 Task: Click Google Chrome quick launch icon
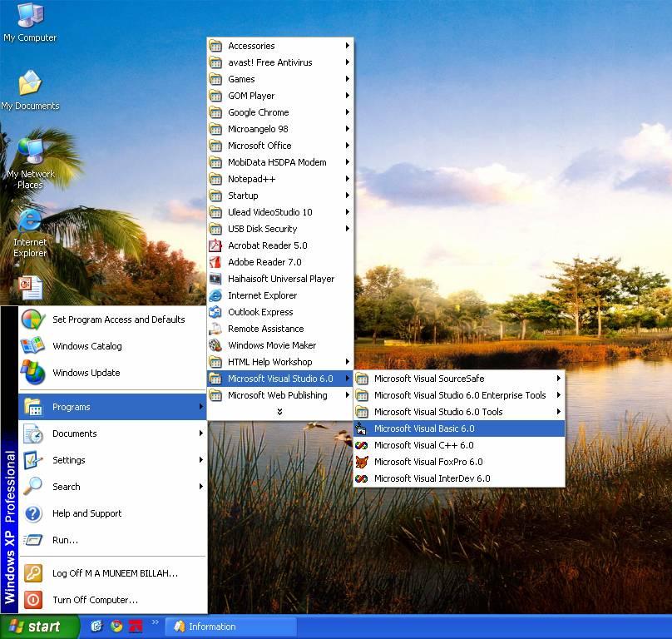tap(116, 627)
